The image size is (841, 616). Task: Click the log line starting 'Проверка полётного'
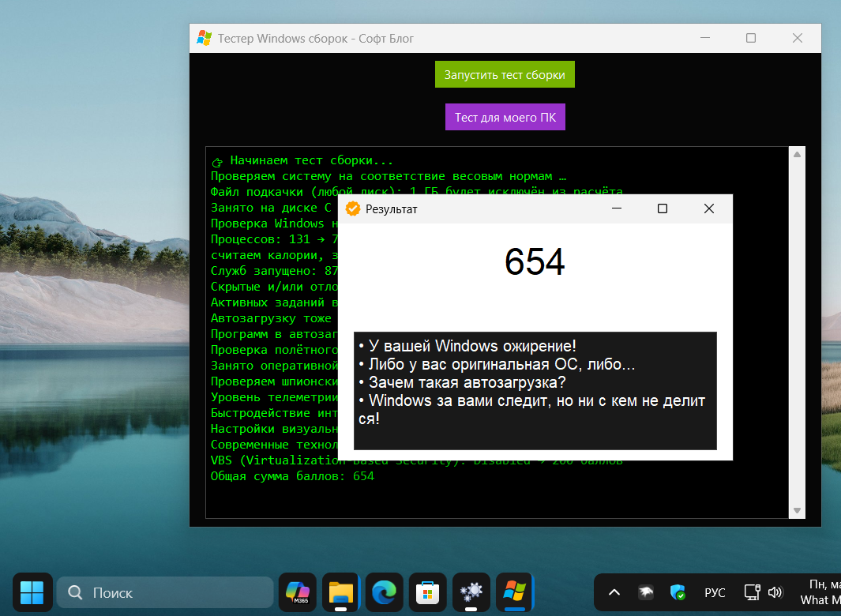274,350
